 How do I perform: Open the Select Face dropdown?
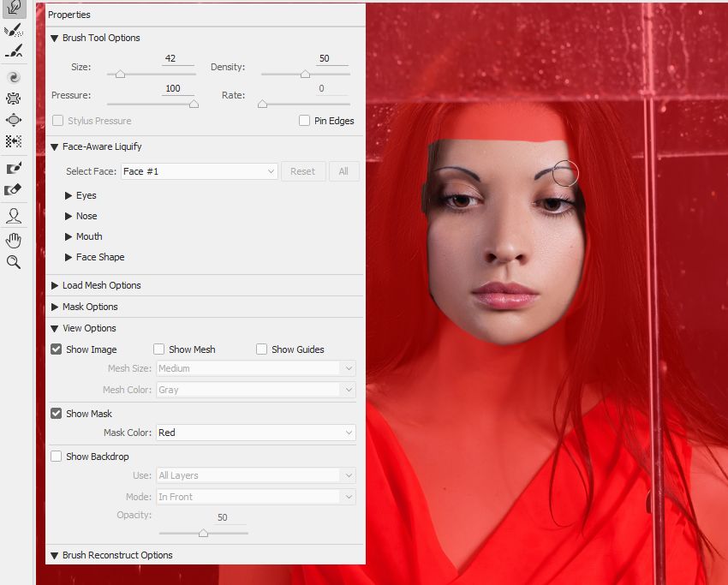200,171
